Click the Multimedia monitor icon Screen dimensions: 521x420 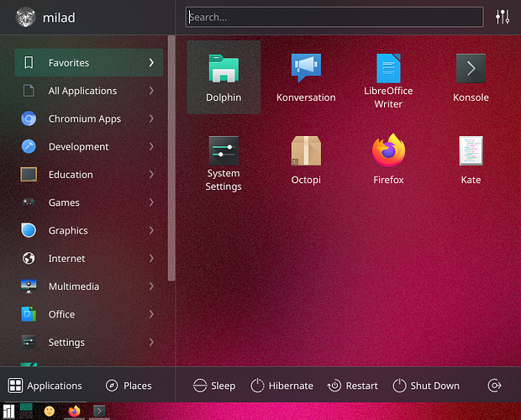point(29,286)
